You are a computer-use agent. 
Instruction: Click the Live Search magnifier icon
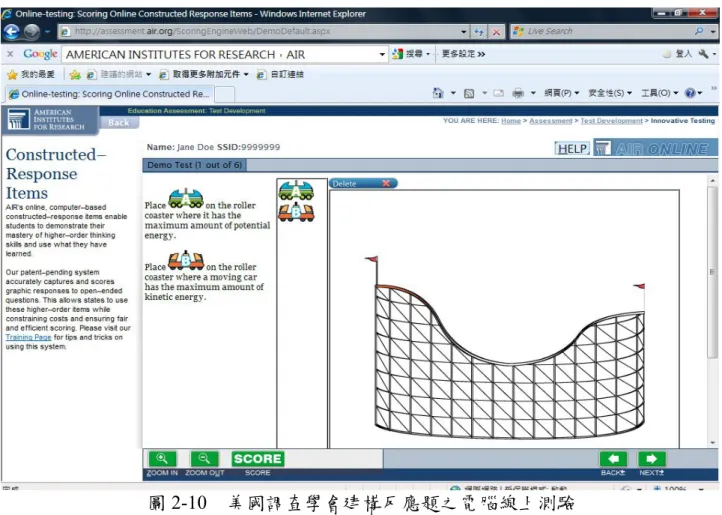coord(699,31)
